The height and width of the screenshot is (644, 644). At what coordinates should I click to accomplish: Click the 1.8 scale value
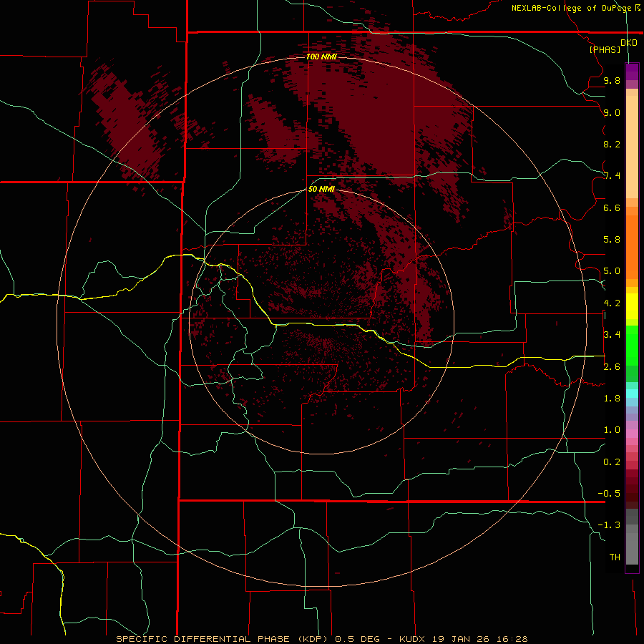click(612, 399)
